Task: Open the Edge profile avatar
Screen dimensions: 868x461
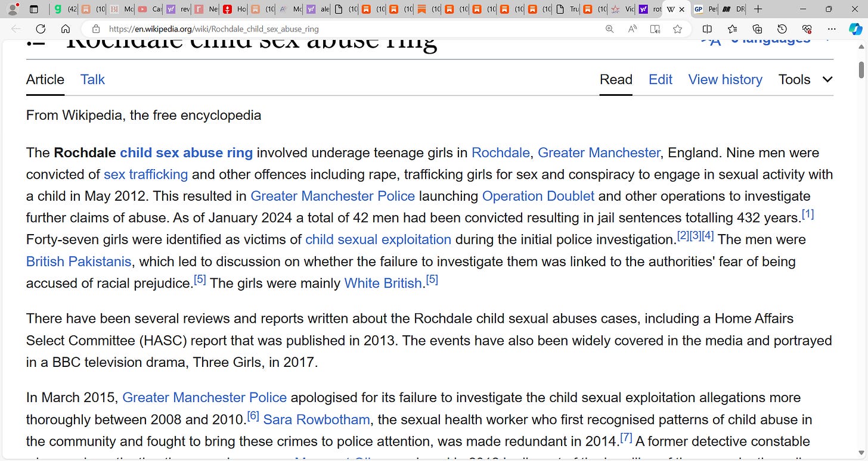Action: (12, 9)
